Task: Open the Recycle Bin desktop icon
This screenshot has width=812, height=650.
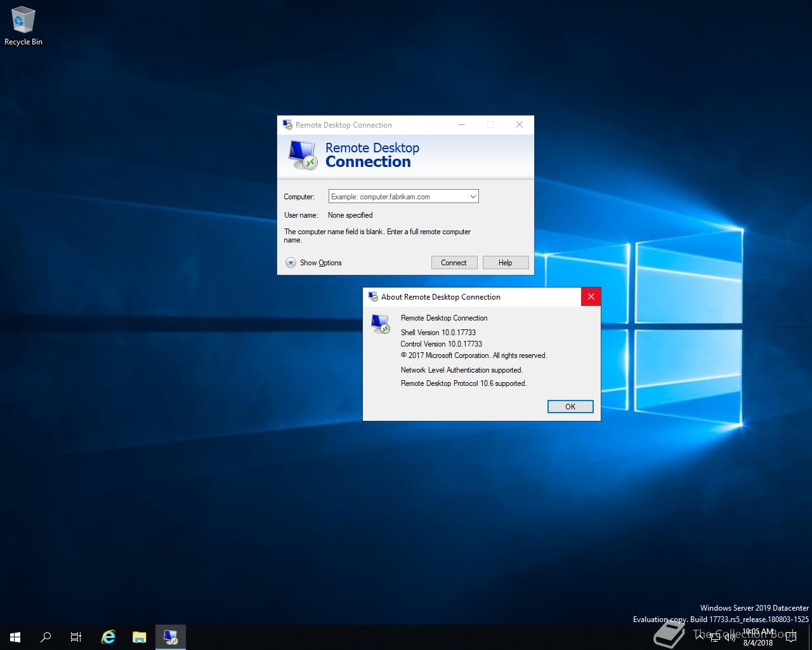Action: tap(23, 27)
